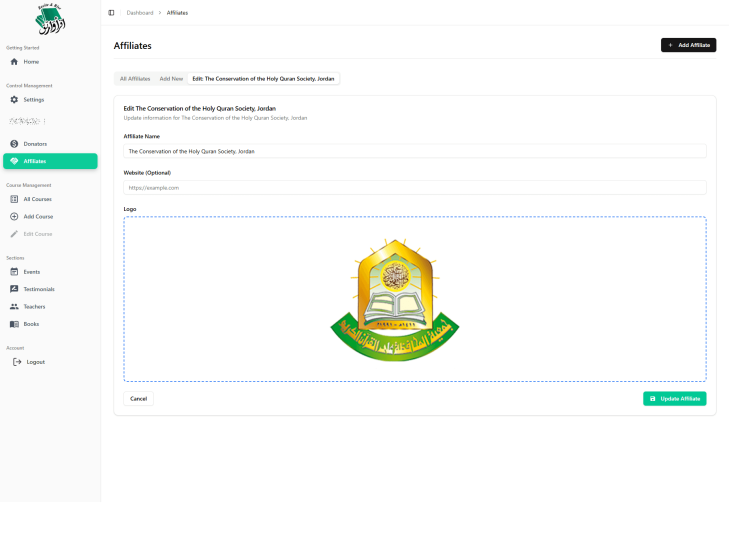This screenshot has height=540, width=729.
Task: Click the 'Getting Started' sidebar heading
Action: (x=22, y=48)
